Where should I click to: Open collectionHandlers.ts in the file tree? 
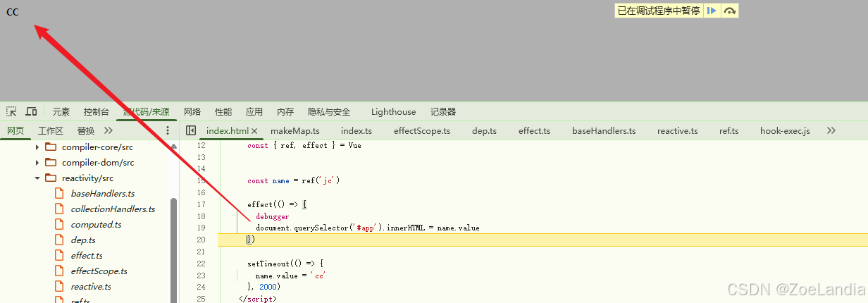click(113, 209)
